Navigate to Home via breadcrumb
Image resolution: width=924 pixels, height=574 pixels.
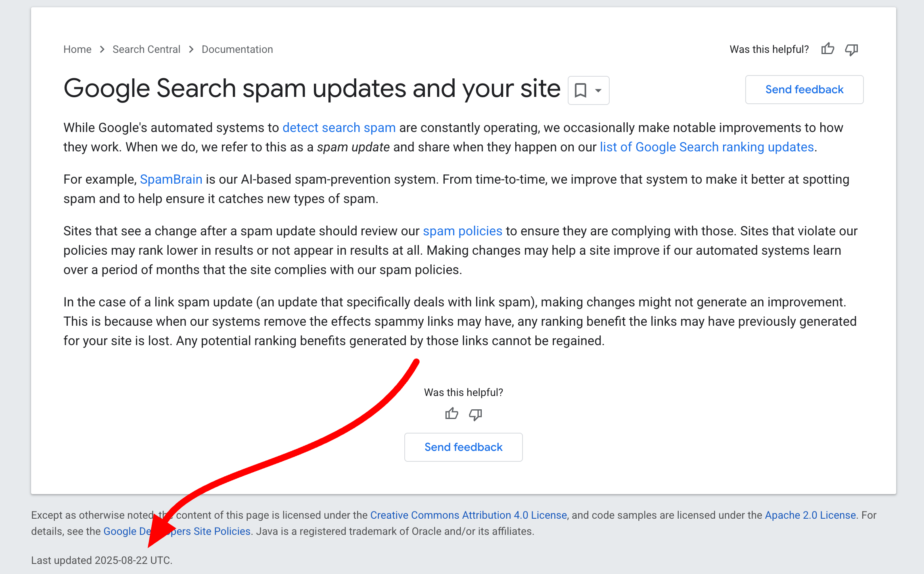(x=77, y=49)
